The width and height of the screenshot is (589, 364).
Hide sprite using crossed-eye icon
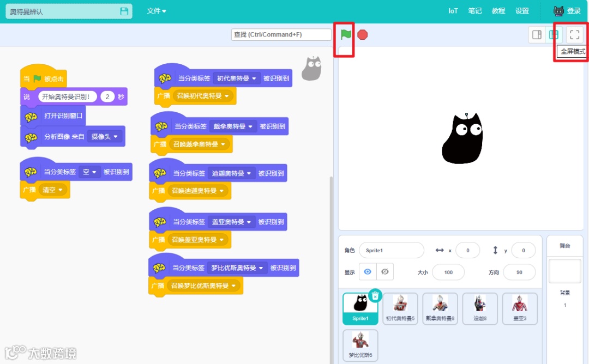click(385, 272)
